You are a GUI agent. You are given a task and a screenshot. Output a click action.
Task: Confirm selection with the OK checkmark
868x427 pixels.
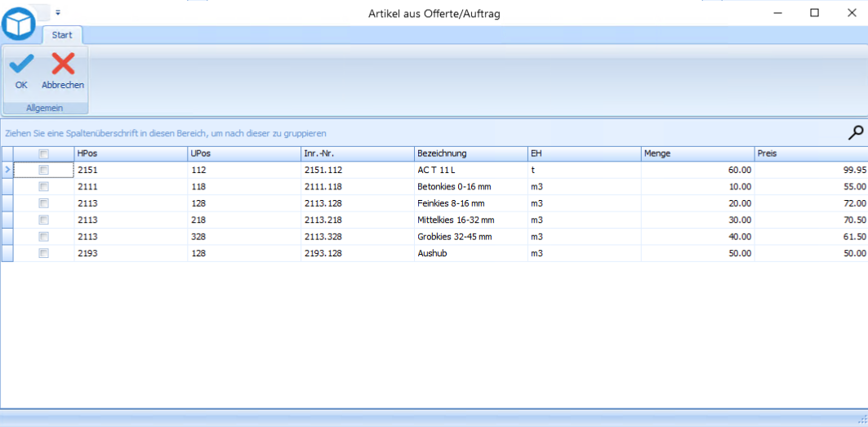(21, 72)
